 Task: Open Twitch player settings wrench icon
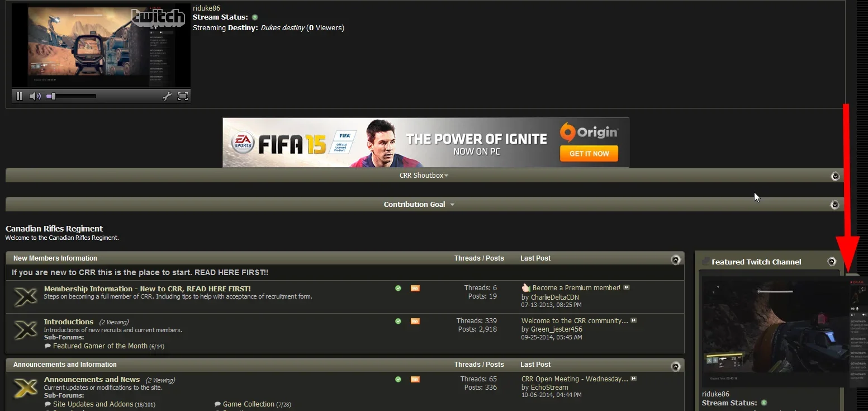(167, 96)
